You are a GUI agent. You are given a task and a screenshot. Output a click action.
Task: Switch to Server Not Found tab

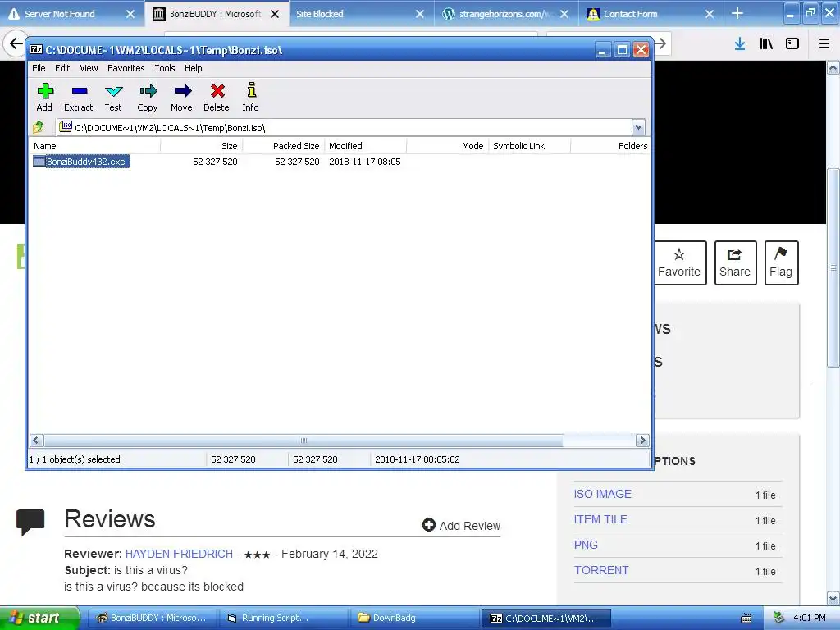pyautogui.click(x=72, y=14)
